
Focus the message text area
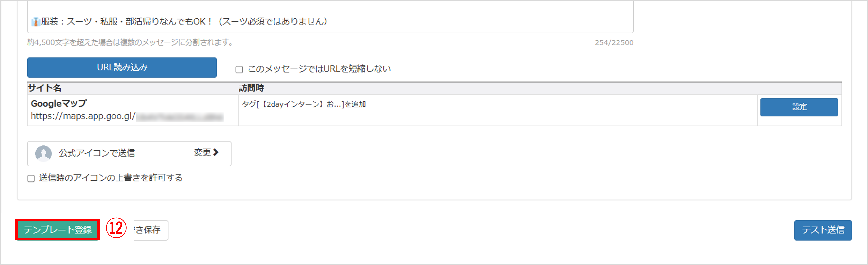click(330, 17)
